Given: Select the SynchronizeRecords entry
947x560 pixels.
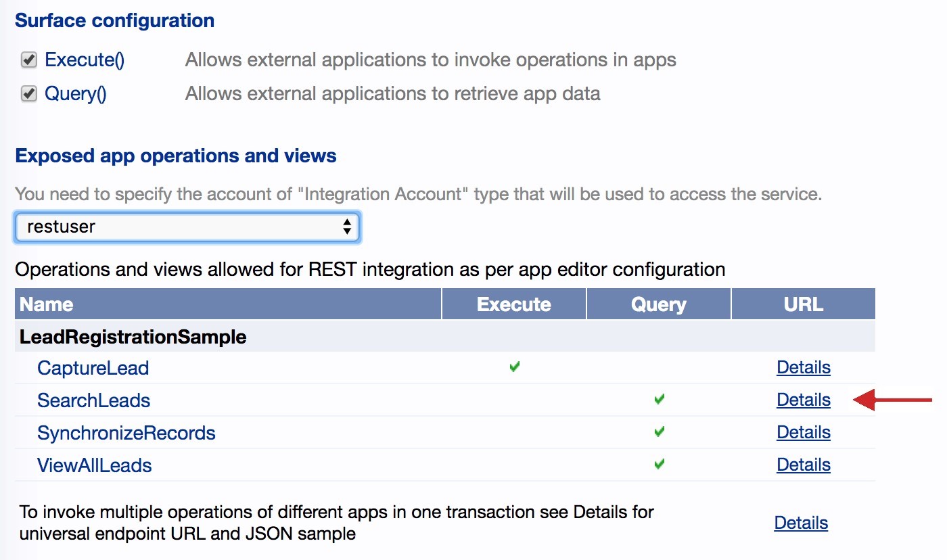Looking at the screenshot, I should pyautogui.click(x=126, y=433).
